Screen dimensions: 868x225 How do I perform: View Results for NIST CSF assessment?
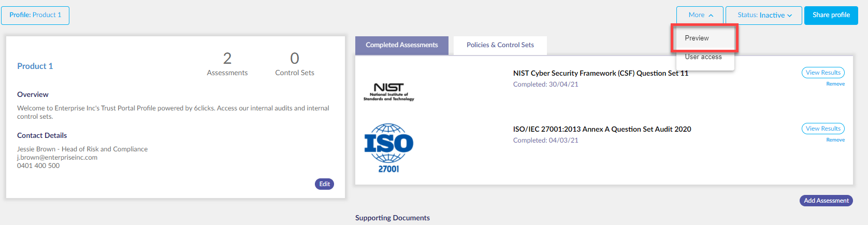coord(823,73)
